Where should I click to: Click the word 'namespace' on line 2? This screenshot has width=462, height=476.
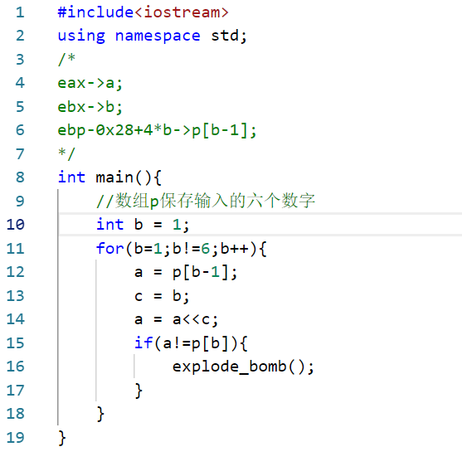(158, 36)
